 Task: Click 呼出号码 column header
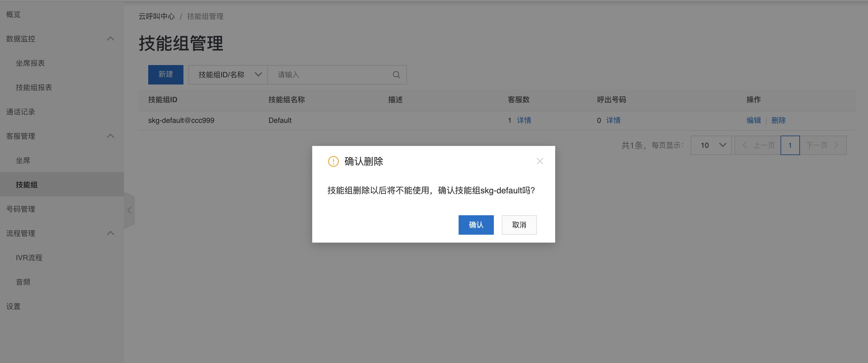point(611,99)
